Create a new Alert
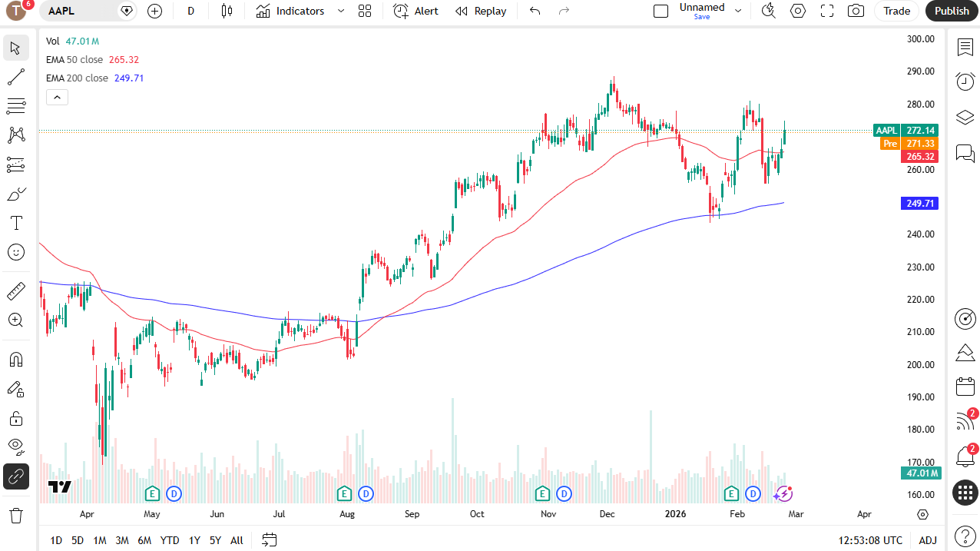 [416, 11]
